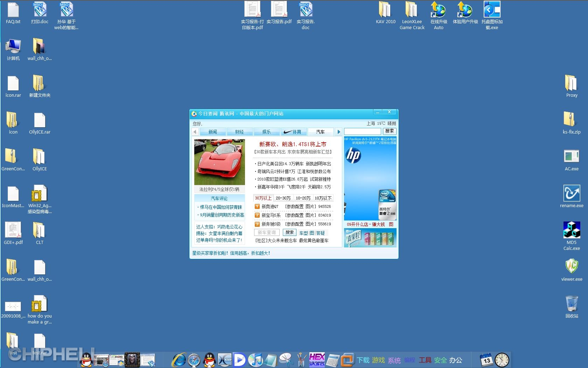Image resolution: width=588 pixels, height=368 pixels.
Task: Open the notepad icon in dock
Action: [271, 360]
